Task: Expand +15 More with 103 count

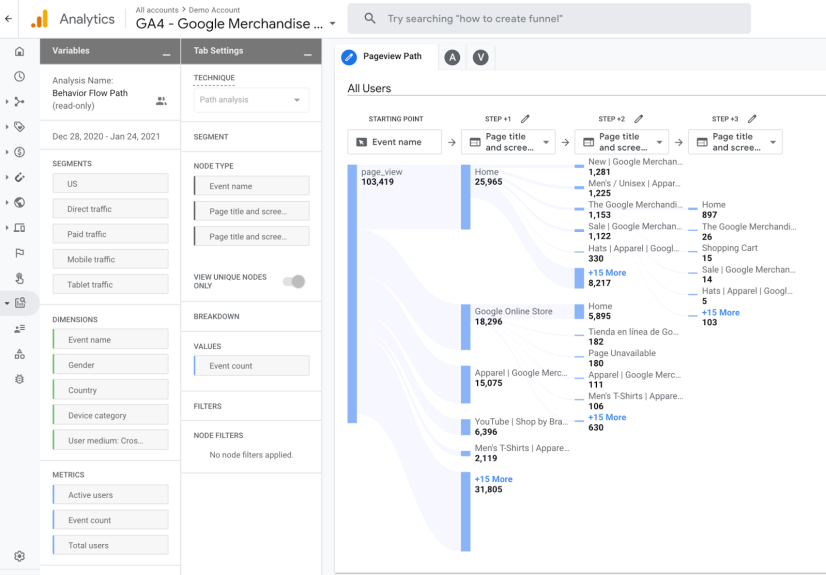Action: (721, 313)
